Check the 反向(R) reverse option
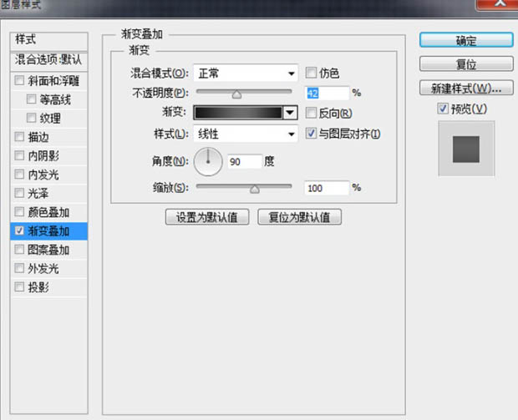Image resolution: width=518 pixels, height=420 pixels. (311, 113)
